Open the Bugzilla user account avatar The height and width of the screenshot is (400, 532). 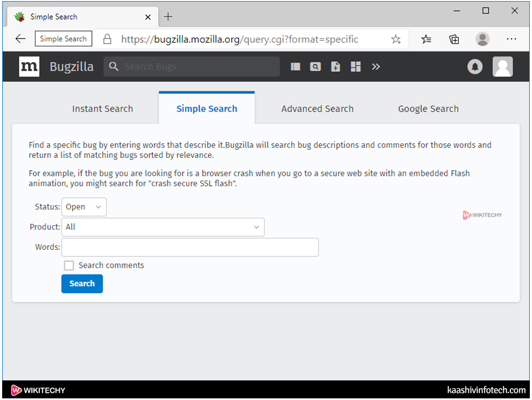click(503, 66)
